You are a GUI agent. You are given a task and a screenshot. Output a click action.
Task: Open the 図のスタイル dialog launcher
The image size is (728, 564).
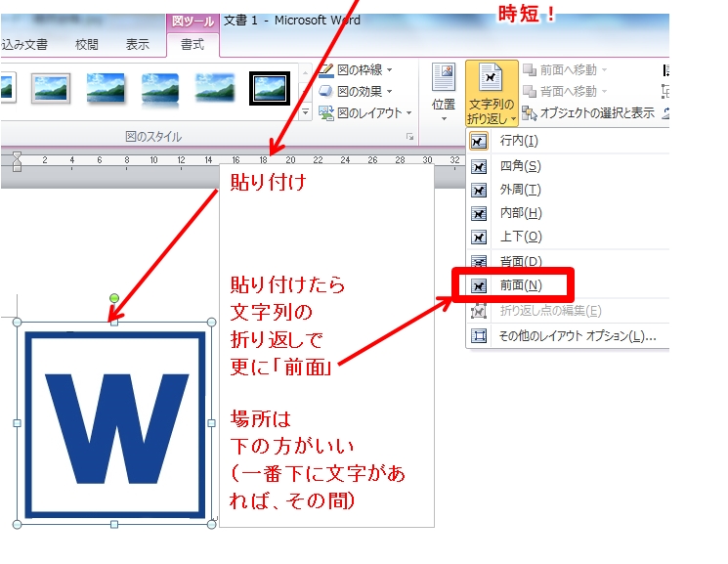410,138
